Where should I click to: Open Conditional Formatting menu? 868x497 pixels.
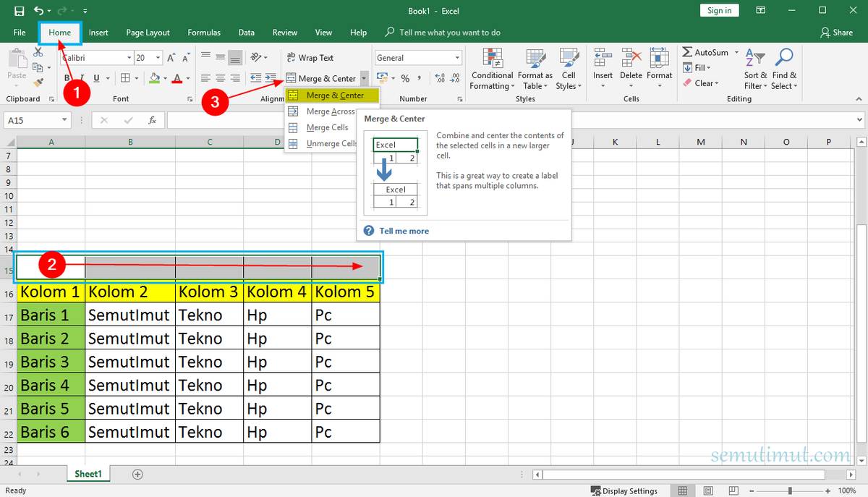(492, 69)
